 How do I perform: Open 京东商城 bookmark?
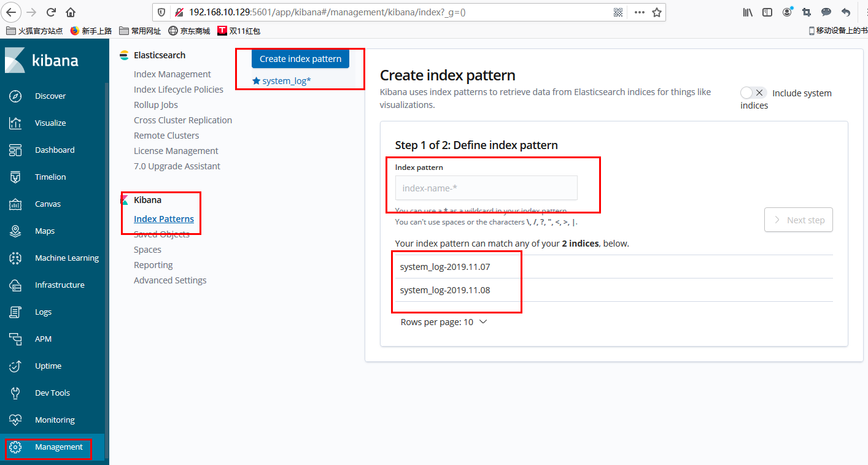point(189,31)
